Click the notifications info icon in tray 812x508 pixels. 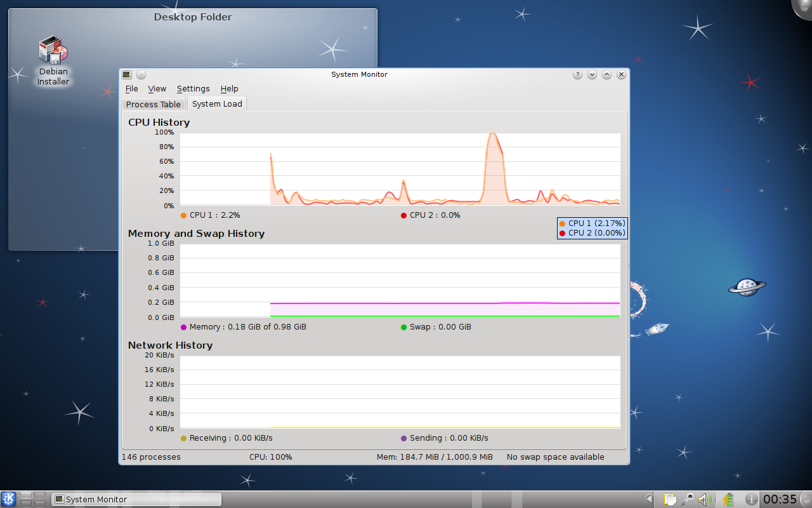click(750, 499)
